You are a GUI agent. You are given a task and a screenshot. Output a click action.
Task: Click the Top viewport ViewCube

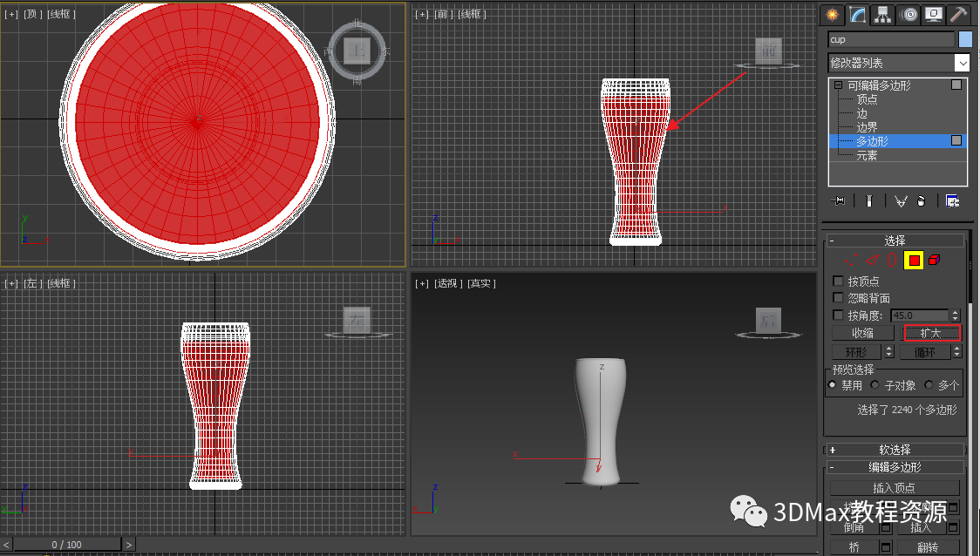pyautogui.click(x=357, y=51)
